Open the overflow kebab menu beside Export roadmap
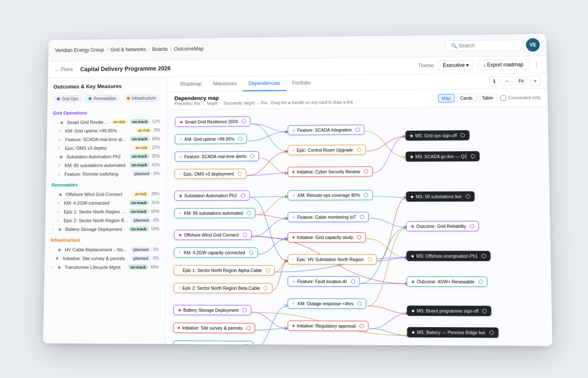Screen dimensions: 588x378 (536, 64)
